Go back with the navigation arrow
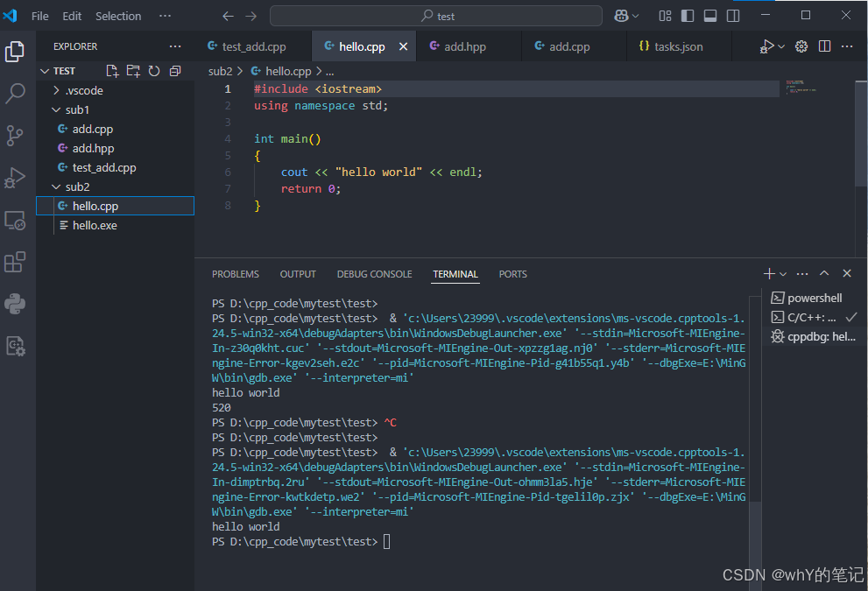868x591 pixels. coord(228,16)
